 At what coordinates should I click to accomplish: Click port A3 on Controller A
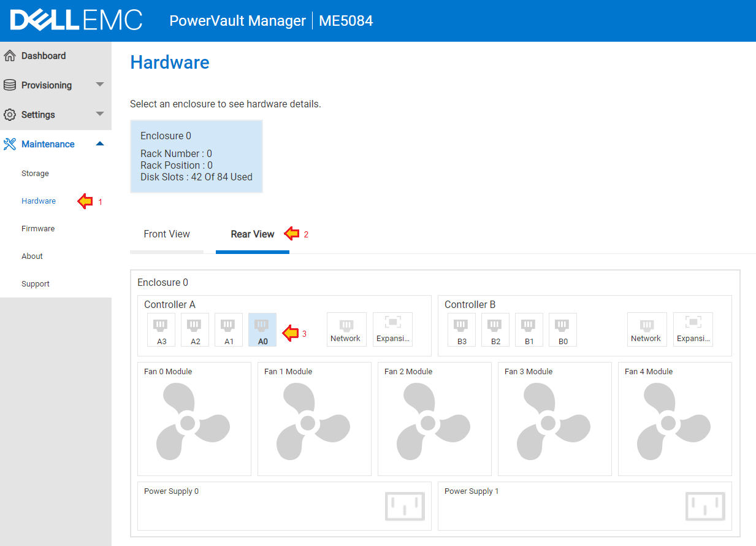point(161,329)
